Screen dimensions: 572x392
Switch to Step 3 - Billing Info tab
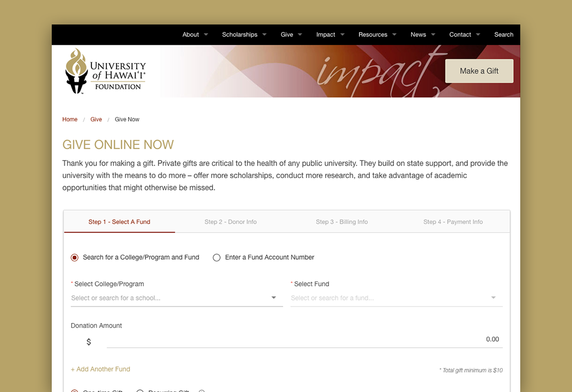coord(342,222)
